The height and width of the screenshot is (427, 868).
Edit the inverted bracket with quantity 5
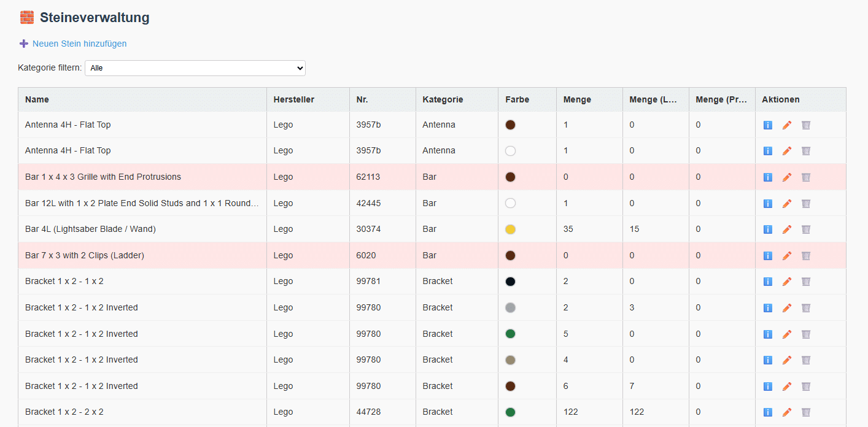[786, 334]
